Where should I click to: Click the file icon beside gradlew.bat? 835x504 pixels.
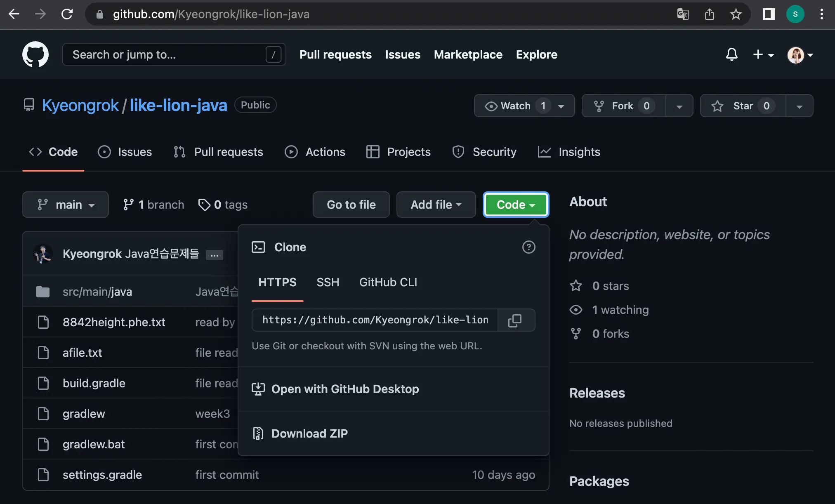43,444
